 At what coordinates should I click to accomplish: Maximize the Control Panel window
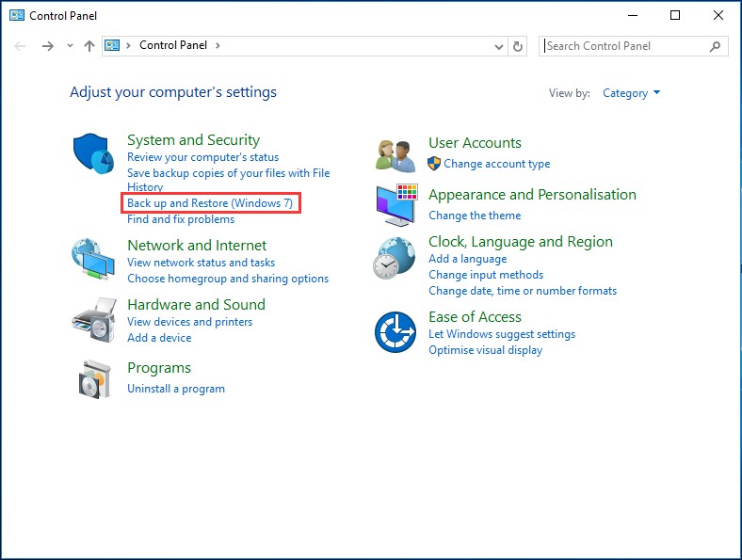pos(675,16)
